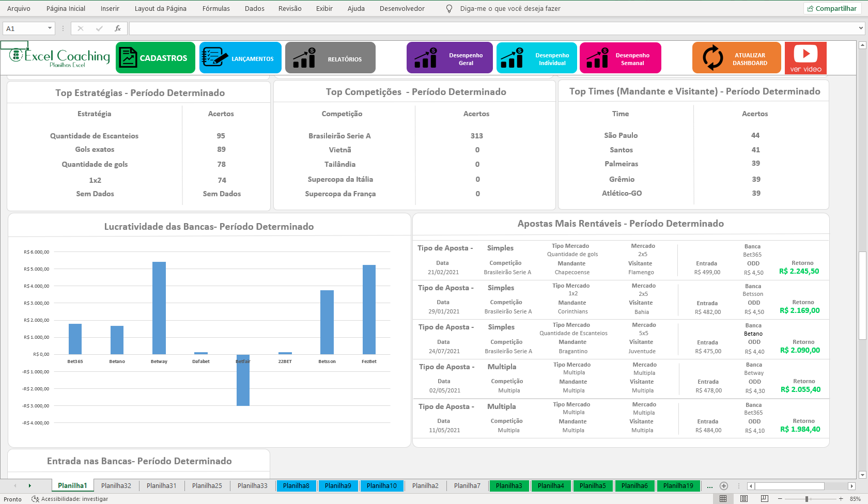Switch to Normal view icon
The width and height of the screenshot is (868, 504).
tap(723, 499)
